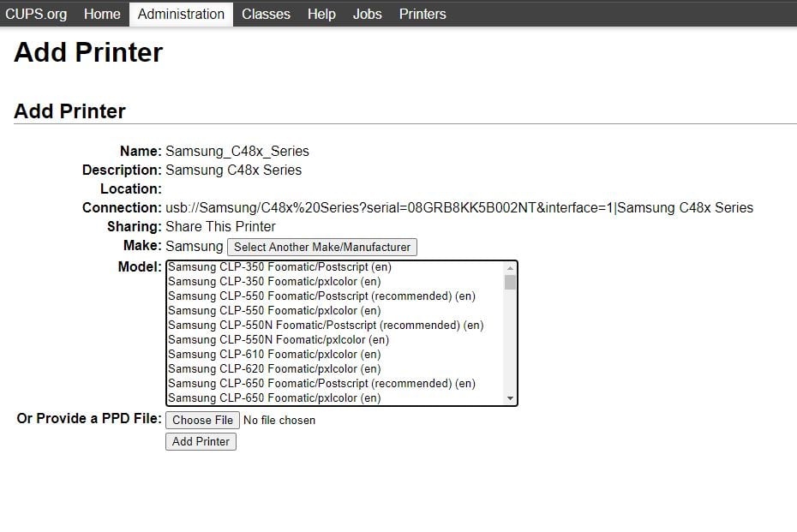Open the CUPS.org link
Image resolution: width=797 pixels, height=532 pixels.
click(36, 14)
